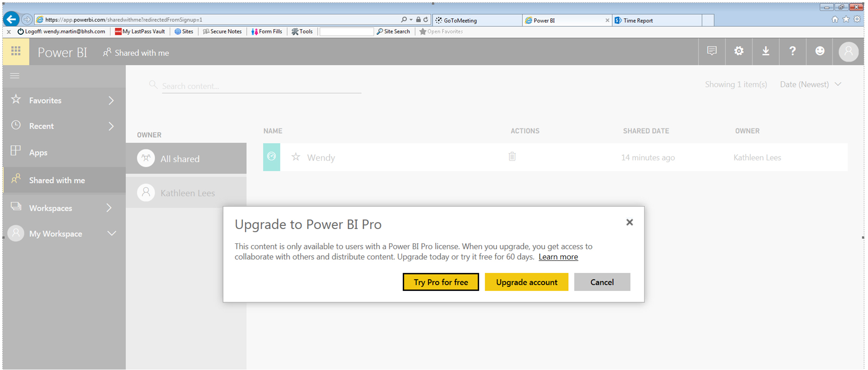Click the browser favorites star icon
Viewport: 868px width, 370px height.
tap(846, 19)
